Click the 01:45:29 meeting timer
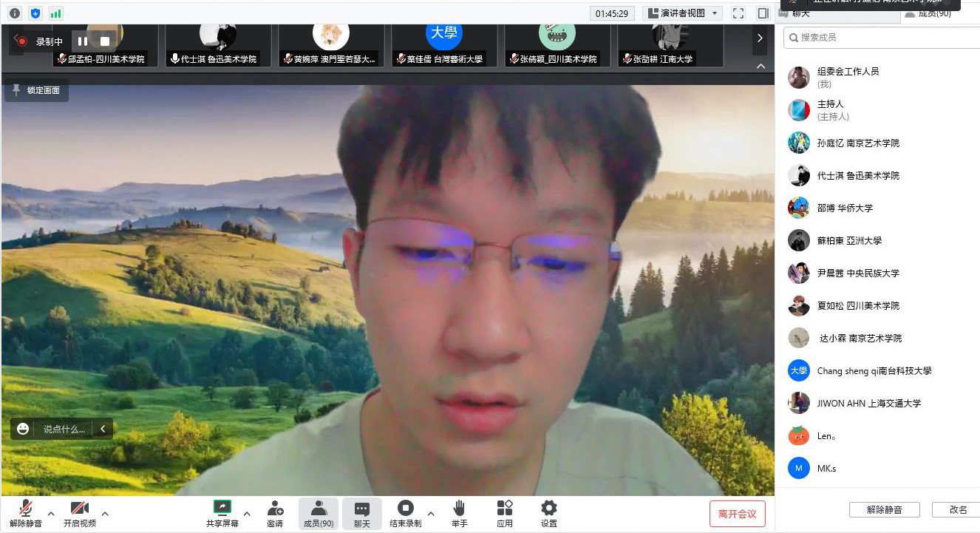This screenshot has width=980, height=533. click(612, 13)
